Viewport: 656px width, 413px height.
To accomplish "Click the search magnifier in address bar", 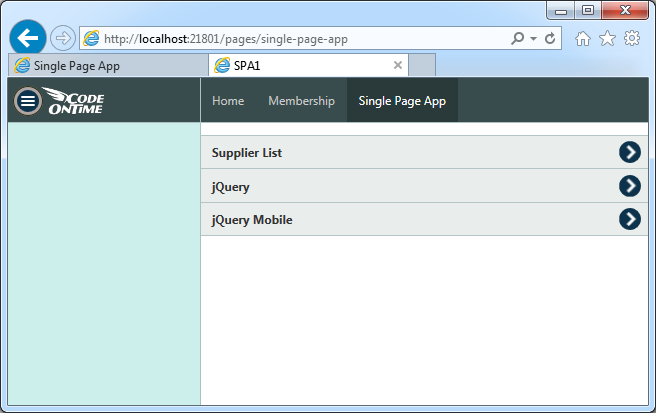I will [x=518, y=38].
